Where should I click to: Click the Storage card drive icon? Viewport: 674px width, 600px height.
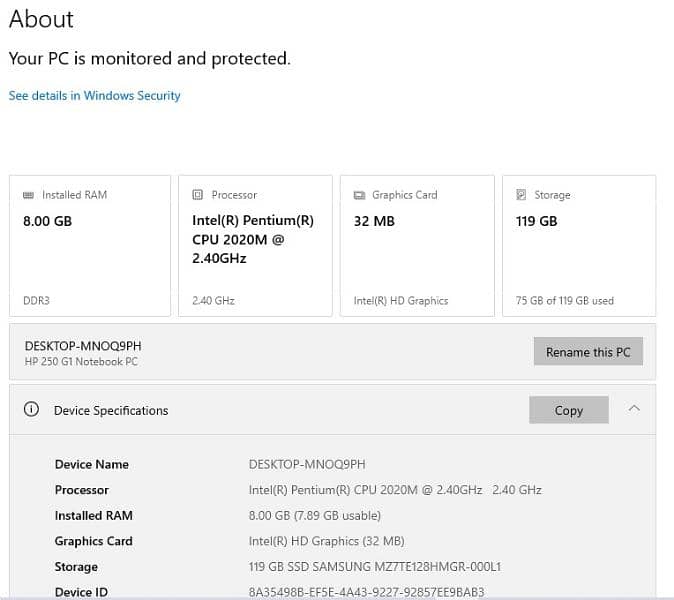coord(521,195)
